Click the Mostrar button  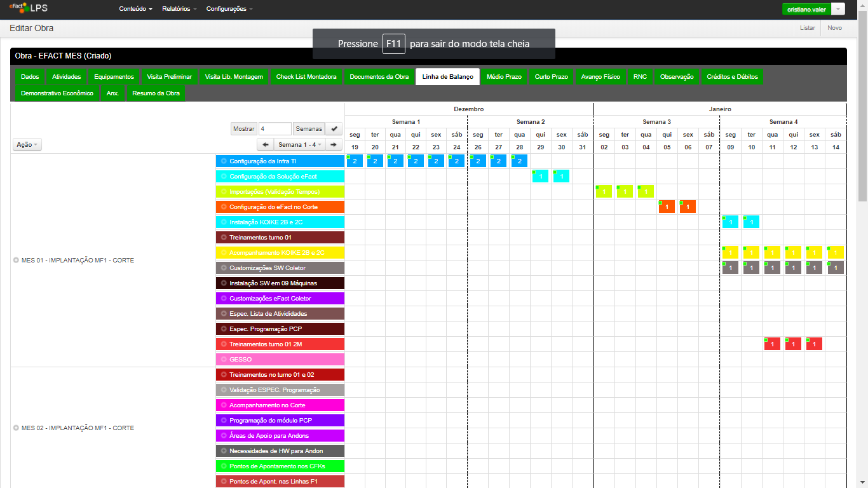243,129
